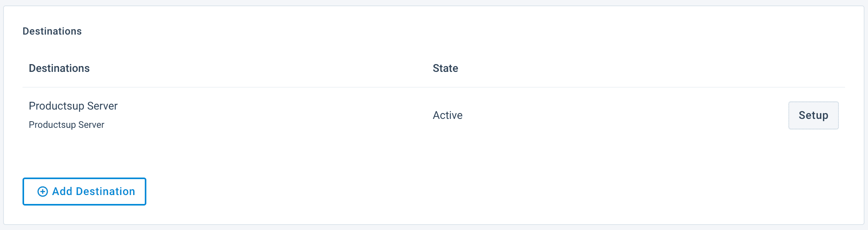
Task: Click Setup in the Productsup Server row
Action: click(x=813, y=115)
